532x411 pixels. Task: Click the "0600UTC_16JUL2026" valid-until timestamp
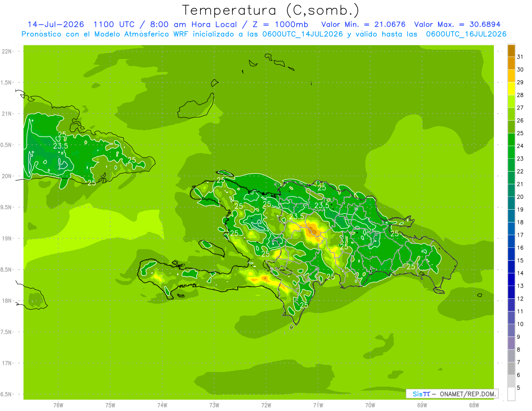click(x=466, y=34)
